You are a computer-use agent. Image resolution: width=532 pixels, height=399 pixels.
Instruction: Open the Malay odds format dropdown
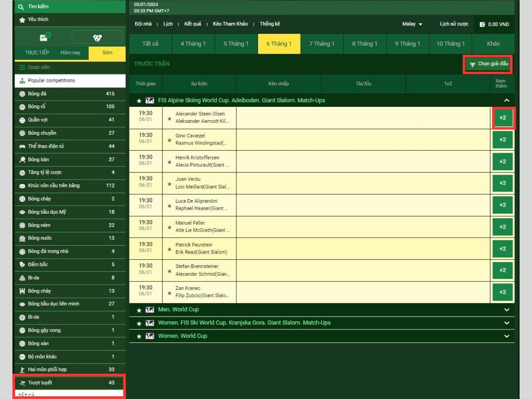(x=412, y=24)
